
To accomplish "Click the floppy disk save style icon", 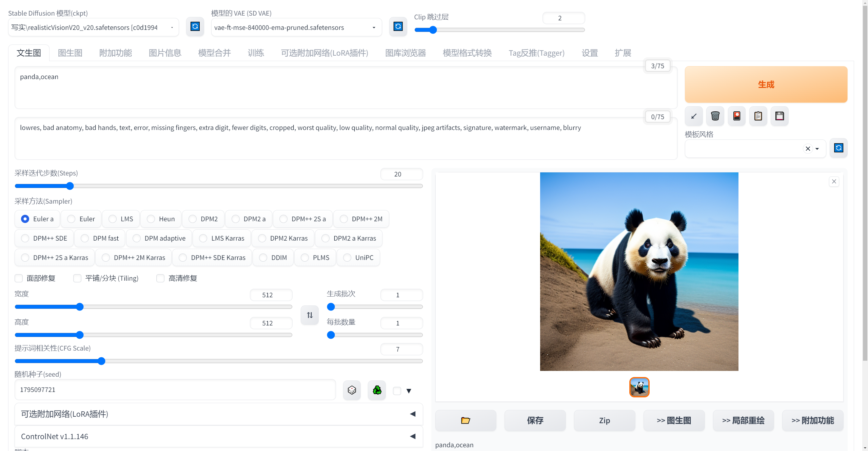I will click(780, 116).
